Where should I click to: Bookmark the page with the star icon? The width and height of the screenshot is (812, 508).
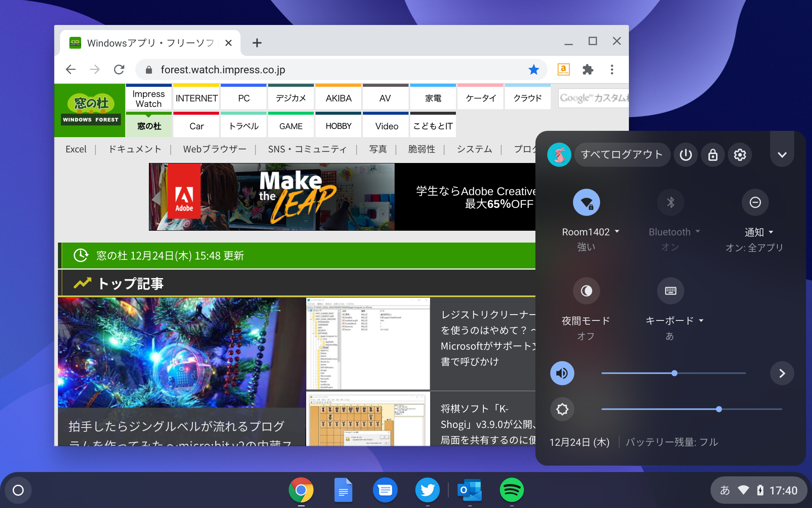534,69
